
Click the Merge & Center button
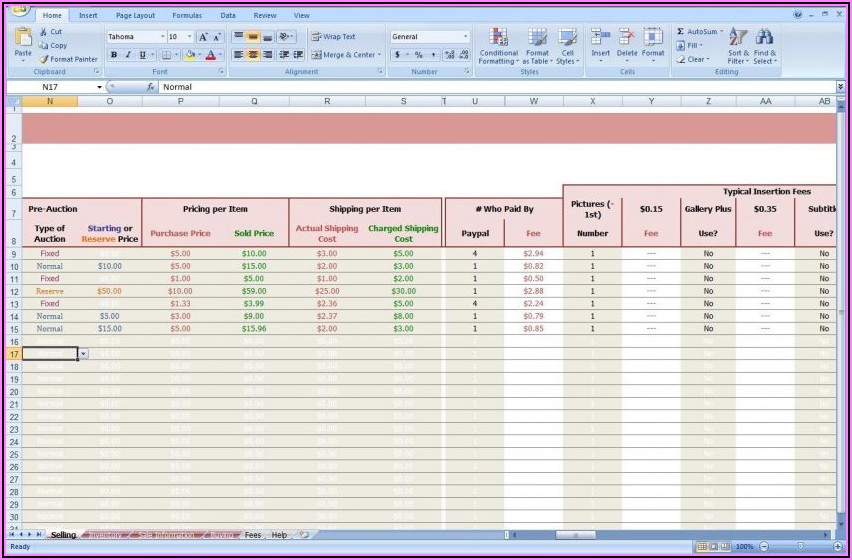pyautogui.click(x=345, y=55)
